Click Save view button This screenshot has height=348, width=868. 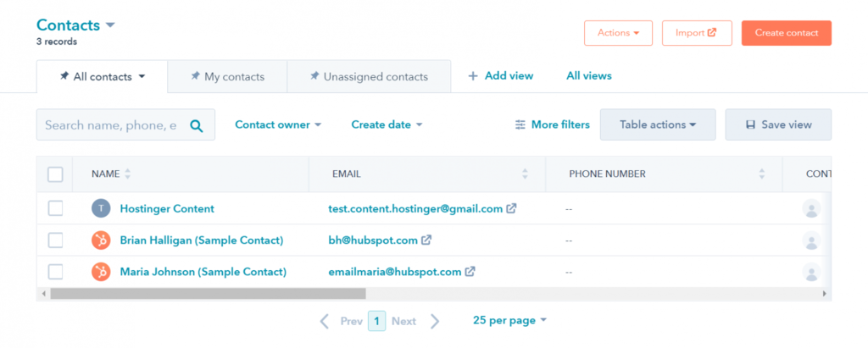[778, 124]
